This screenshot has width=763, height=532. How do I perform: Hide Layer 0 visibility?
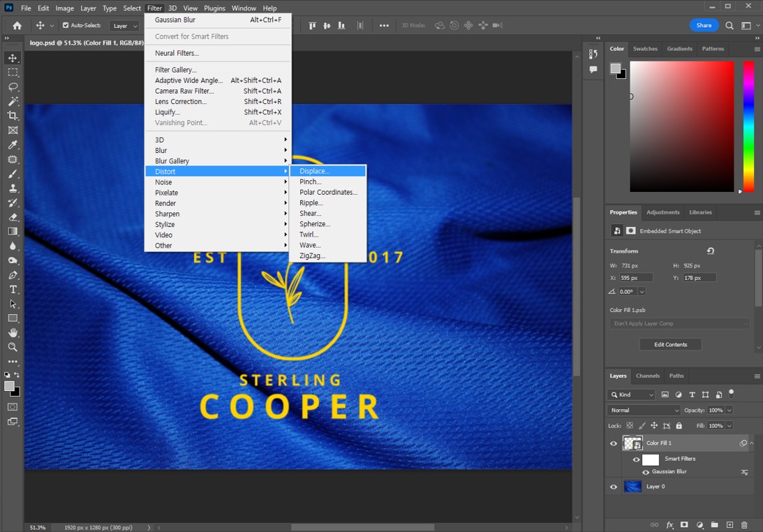(613, 487)
